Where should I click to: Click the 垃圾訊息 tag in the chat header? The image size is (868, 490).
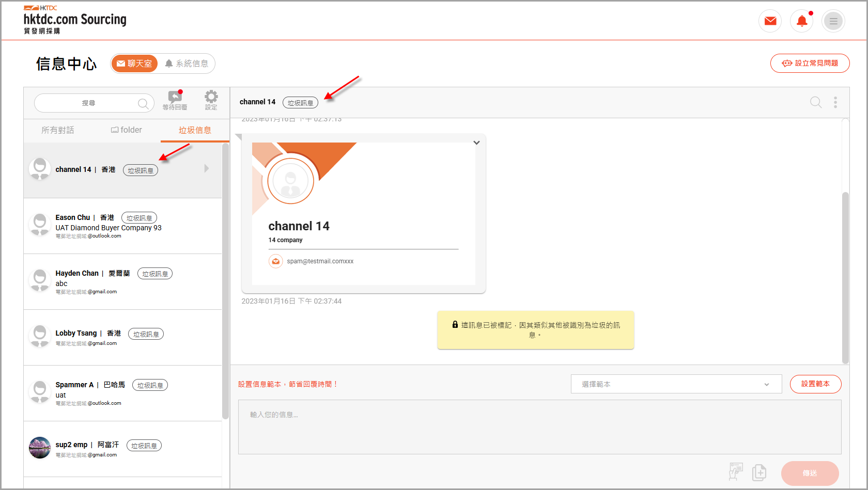300,103
